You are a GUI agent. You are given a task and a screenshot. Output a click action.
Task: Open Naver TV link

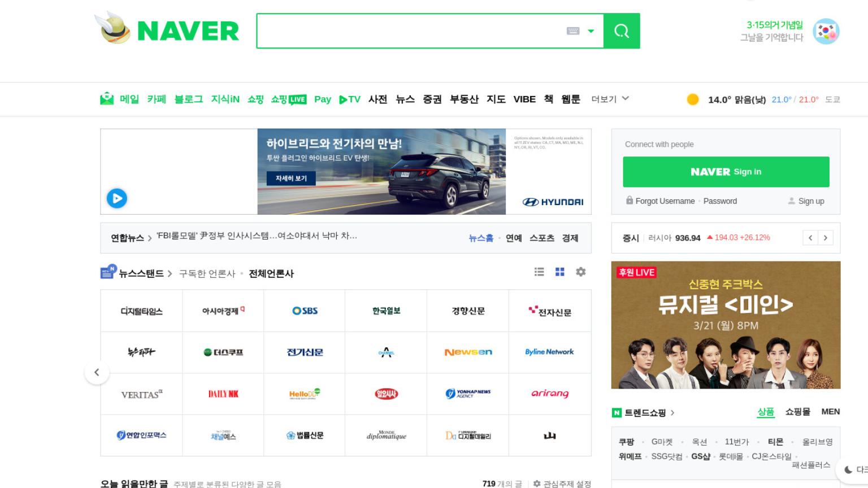[x=350, y=99]
